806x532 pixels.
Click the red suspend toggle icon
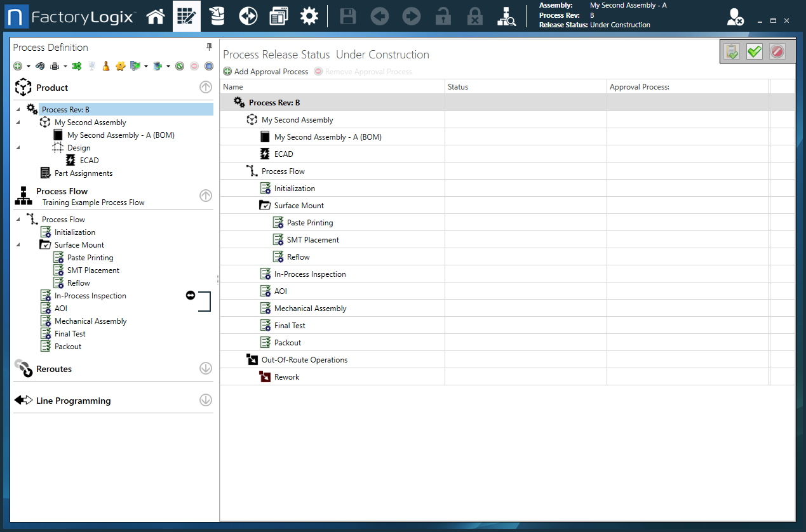193,65
